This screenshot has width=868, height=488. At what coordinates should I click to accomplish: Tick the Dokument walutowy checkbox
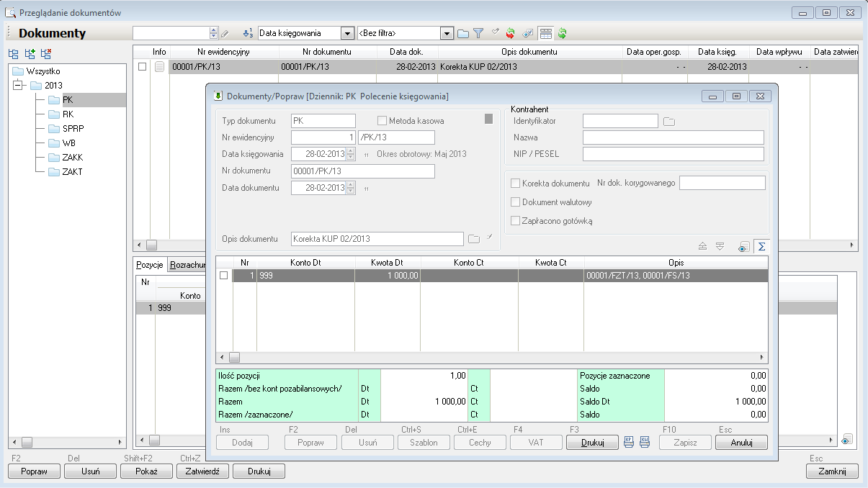click(x=515, y=202)
